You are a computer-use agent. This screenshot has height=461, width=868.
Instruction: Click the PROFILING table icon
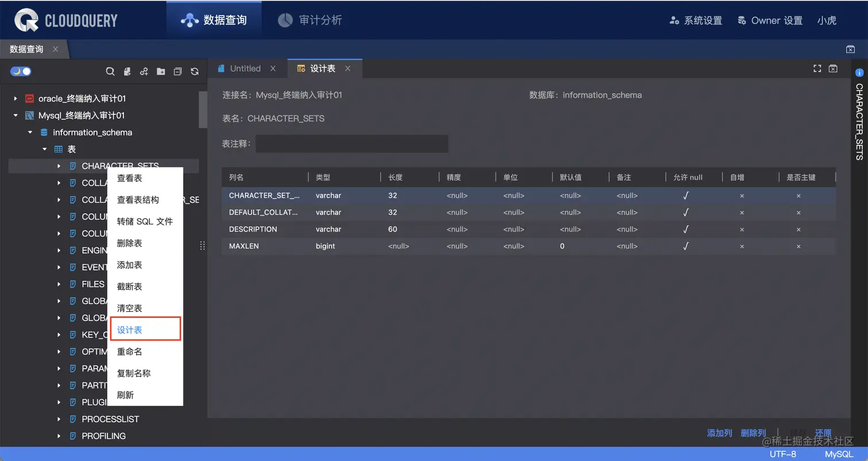(x=73, y=436)
